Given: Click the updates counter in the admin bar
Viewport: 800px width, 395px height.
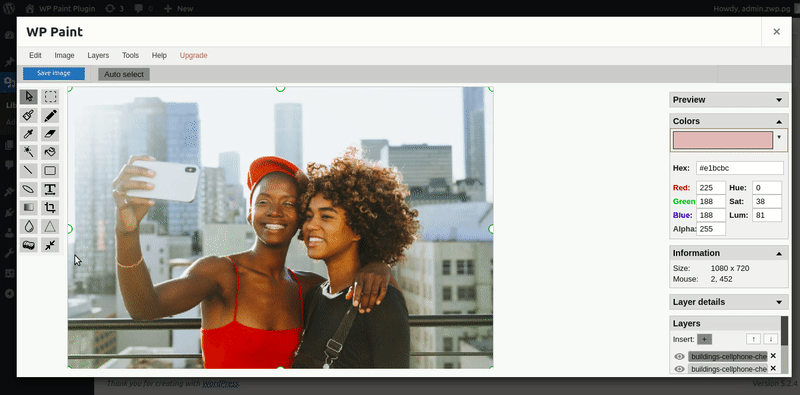Looking at the screenshot, I should (114, 8).
